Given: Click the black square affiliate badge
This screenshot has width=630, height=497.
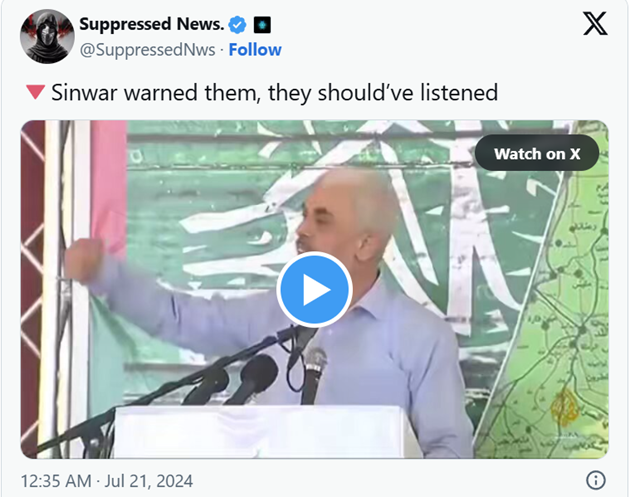Looking at the screenshot, I should [262, 25].
